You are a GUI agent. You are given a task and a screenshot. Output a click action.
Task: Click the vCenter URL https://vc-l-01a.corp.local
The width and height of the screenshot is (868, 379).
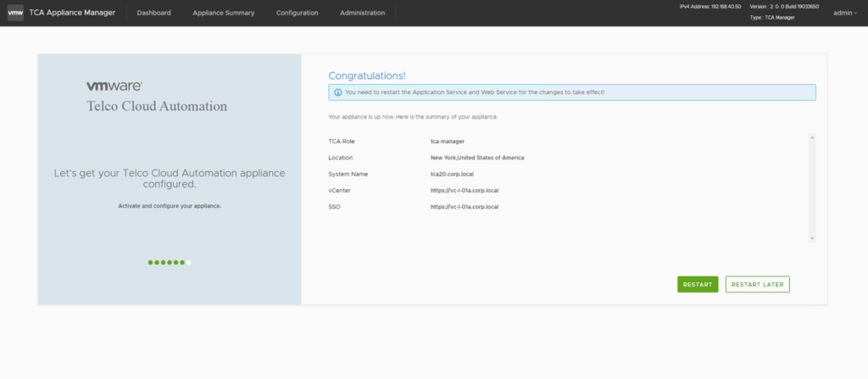point(465,191)
